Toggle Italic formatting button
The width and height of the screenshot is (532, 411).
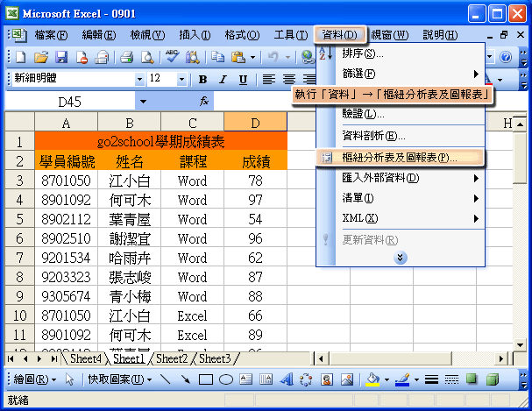pyautogui.click(x=223, y=80)
